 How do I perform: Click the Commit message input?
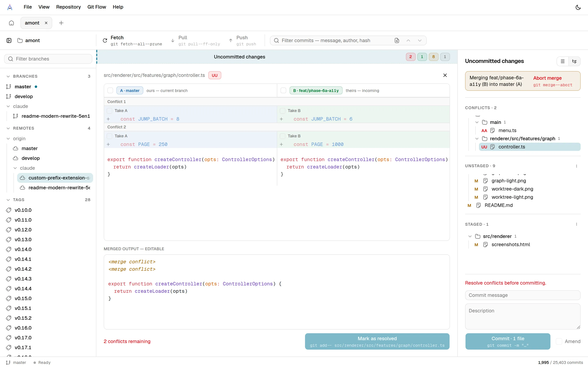tap(523, 295)
